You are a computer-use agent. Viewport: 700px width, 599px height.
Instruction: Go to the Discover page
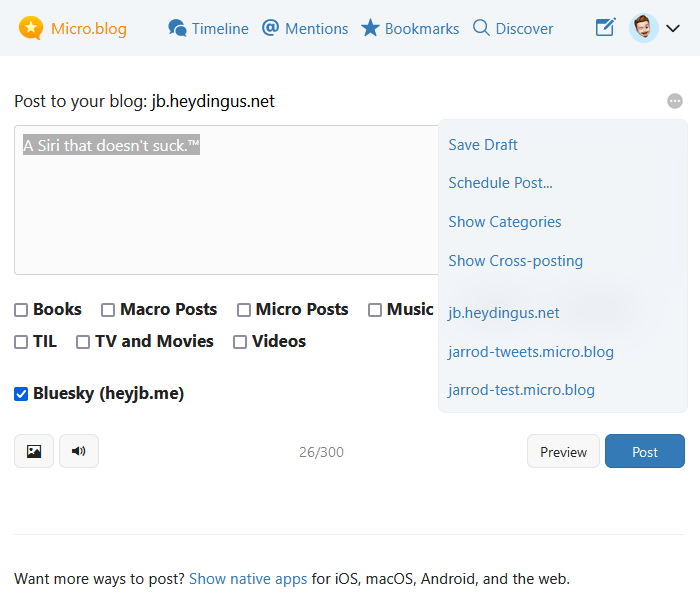[524, 29]
